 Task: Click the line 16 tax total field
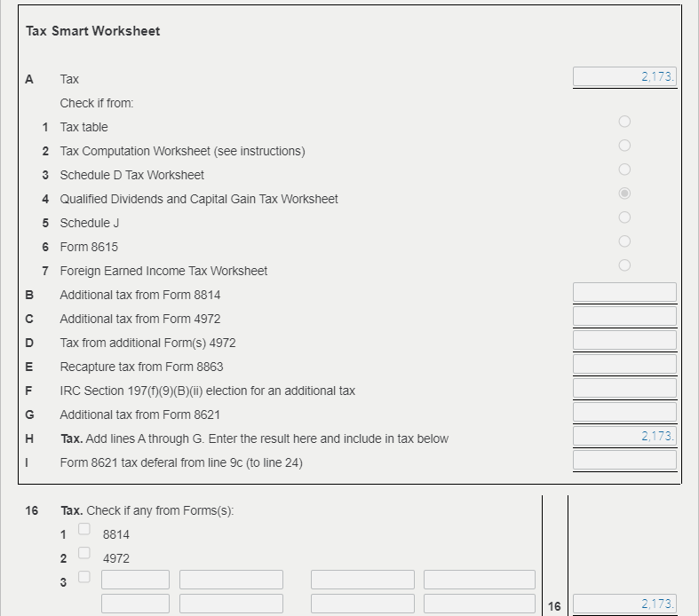[624, 604]
